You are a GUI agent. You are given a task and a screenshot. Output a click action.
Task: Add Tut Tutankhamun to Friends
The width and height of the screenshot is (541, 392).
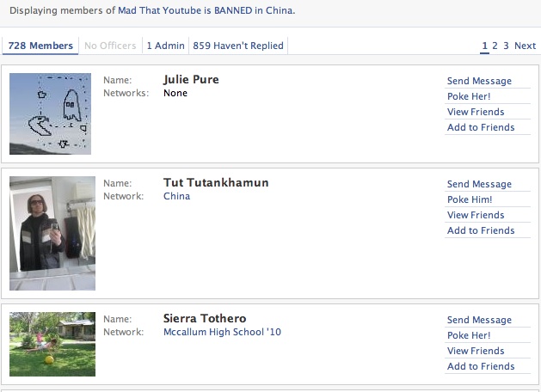coord(481,230)
